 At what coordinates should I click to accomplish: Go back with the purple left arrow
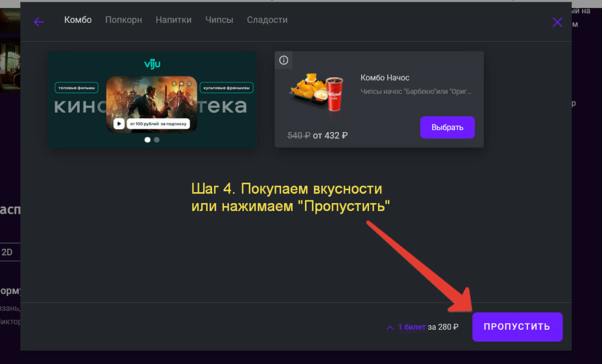pos(39,22)
